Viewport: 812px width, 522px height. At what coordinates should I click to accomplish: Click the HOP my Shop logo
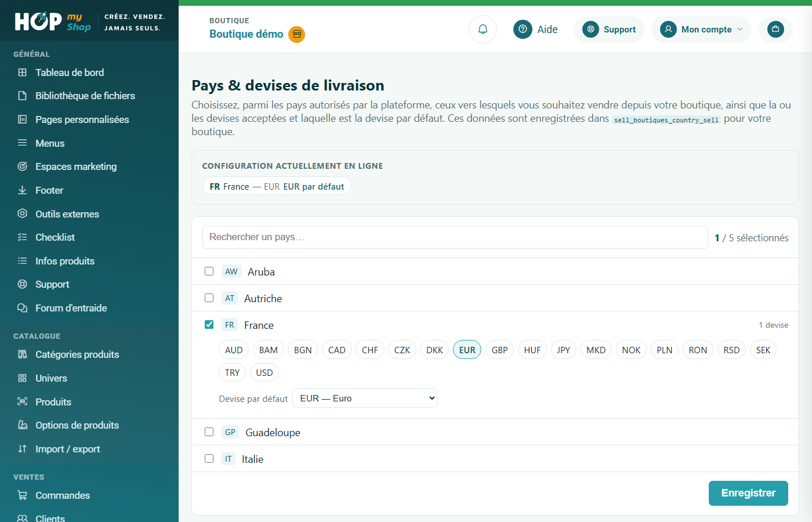coord(53,22)
